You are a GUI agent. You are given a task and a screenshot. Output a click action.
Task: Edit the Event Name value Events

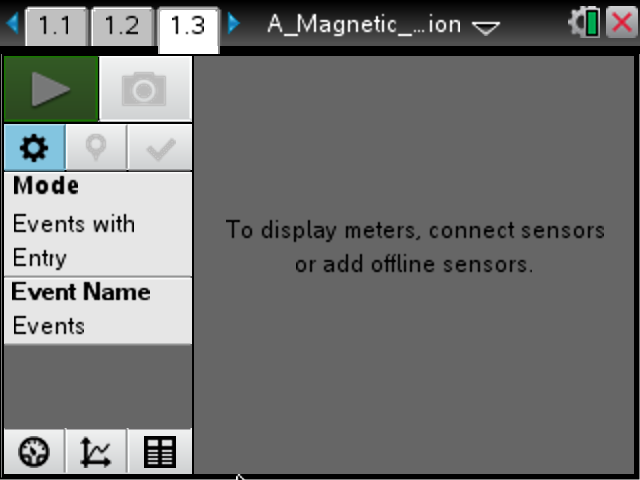click(49, 326)
